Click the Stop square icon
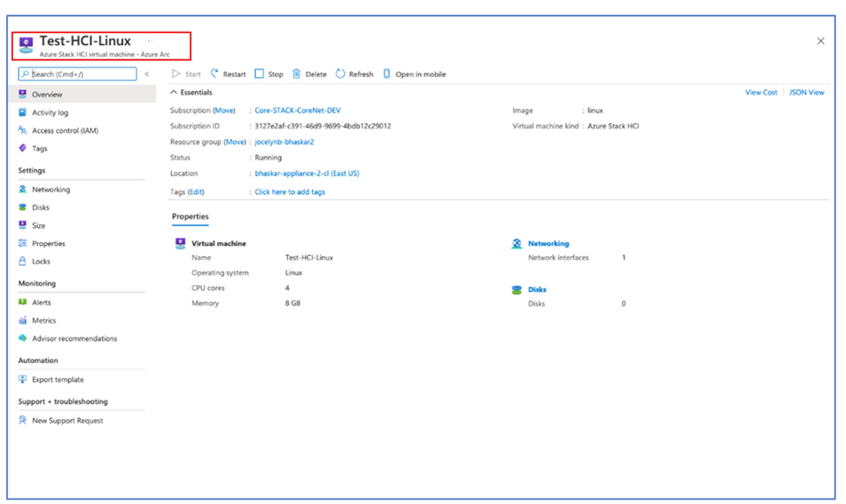 pos(260,74)
